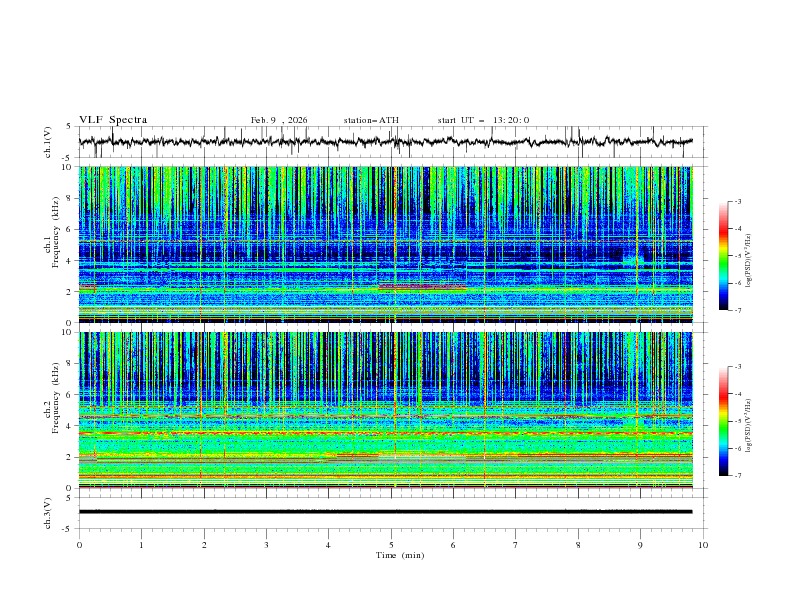
Task: Click the "VLF Spectra" title text
Action: (113, 120)
